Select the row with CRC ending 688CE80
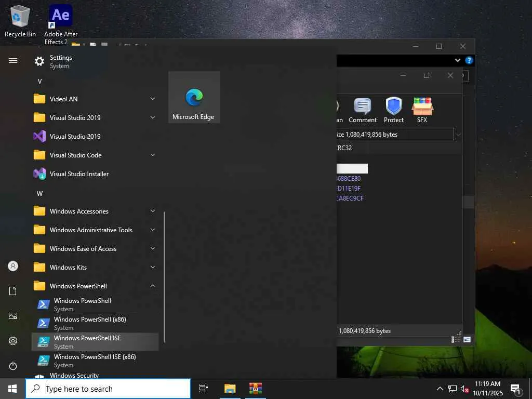The image size is (532, 399). click(x=349, y=179)
